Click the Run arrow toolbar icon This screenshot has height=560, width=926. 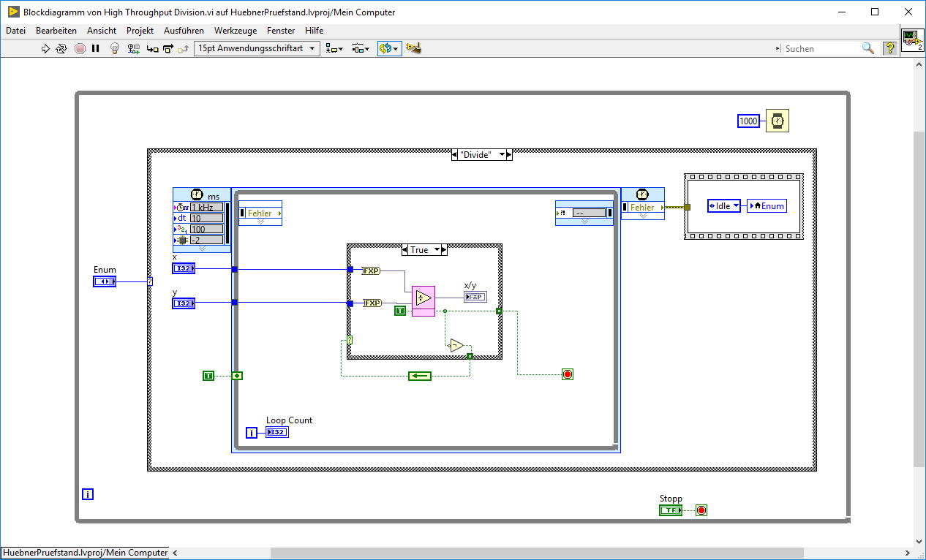point(45,48)
